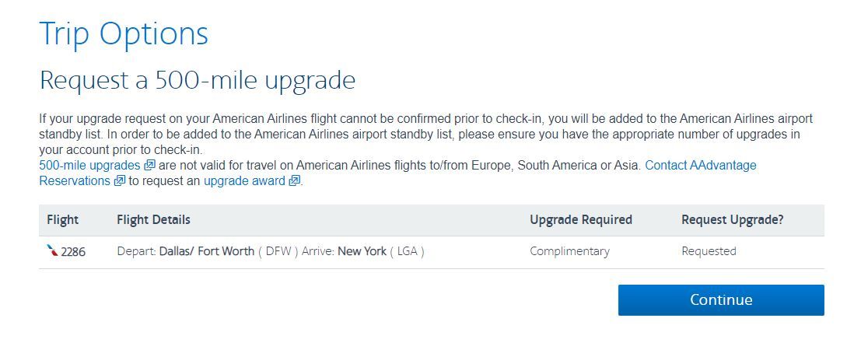
Task: Click the Flight Details column header
Action: coord(153,220)
